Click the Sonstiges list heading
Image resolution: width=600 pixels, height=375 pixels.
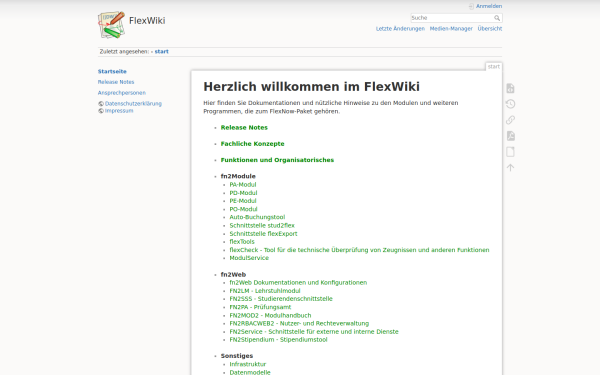coord(237,356)
